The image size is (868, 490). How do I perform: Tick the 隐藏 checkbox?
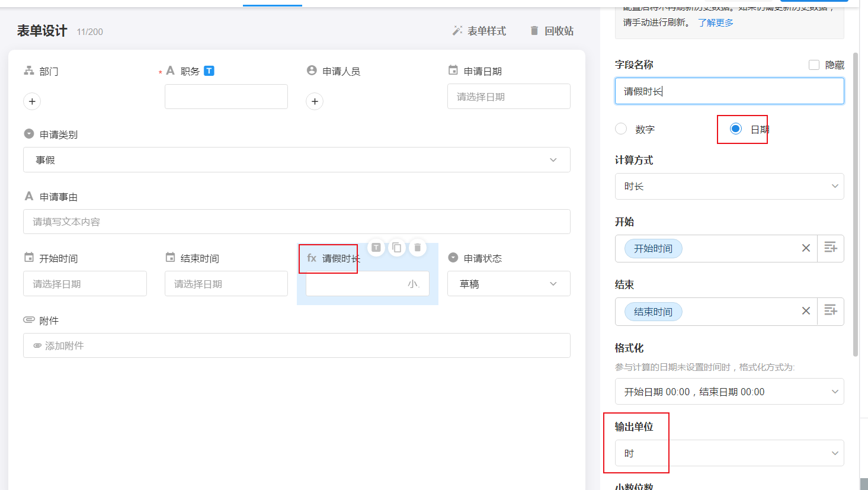click(x=814, y=65)
